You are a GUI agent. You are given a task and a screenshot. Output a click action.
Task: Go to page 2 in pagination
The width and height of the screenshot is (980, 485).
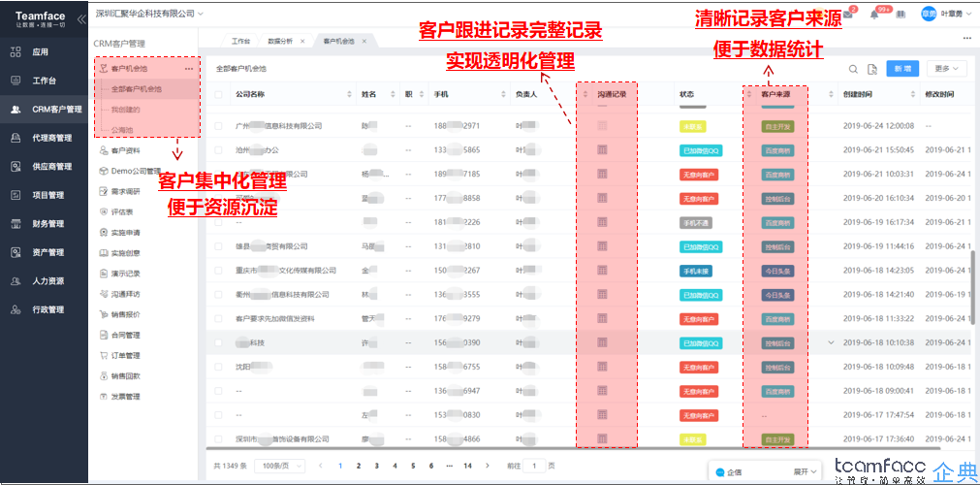coord(359,466)
